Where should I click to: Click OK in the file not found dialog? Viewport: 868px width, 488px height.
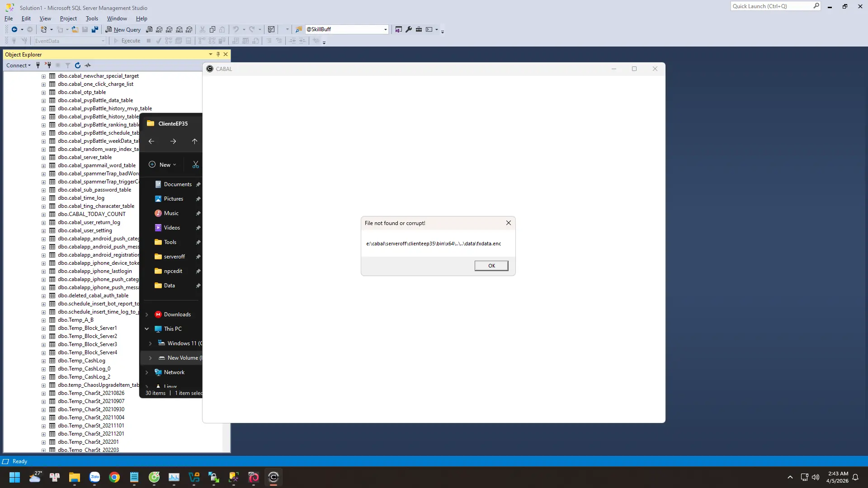pyautogui.click(x=491, y=266)
